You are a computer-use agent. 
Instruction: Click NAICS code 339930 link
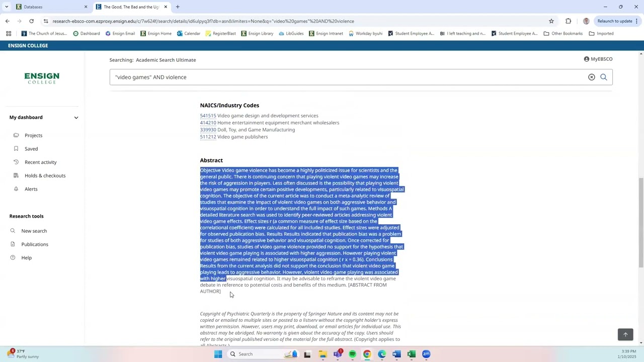(x=208, y=130)
